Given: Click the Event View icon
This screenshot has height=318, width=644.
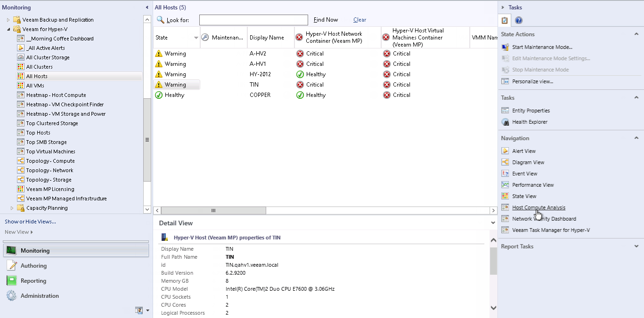Looking at the screenshot, I should (505, 174).
